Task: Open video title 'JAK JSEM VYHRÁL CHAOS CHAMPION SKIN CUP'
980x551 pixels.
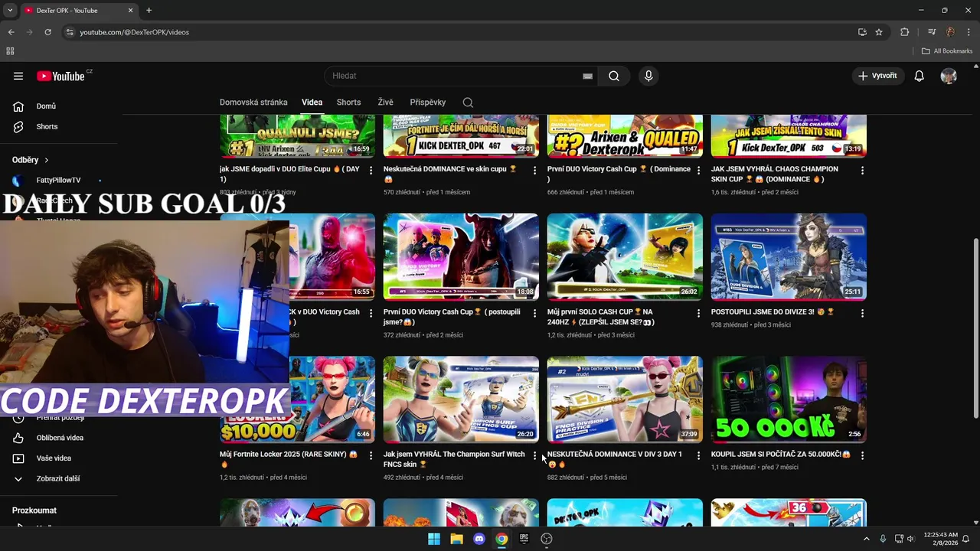Action: click(774, 174)
